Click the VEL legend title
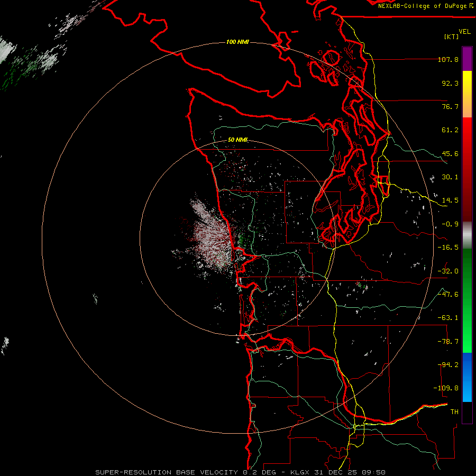This screenshot has width=476, height=476. point(464,32)
